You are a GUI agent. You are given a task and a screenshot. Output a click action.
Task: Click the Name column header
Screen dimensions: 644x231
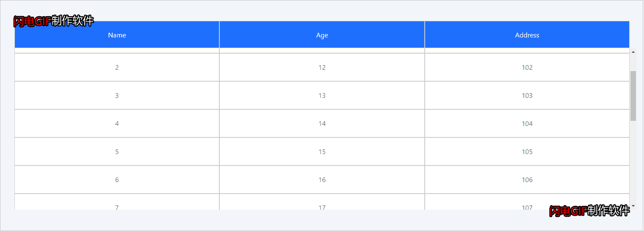pos(117,35)
